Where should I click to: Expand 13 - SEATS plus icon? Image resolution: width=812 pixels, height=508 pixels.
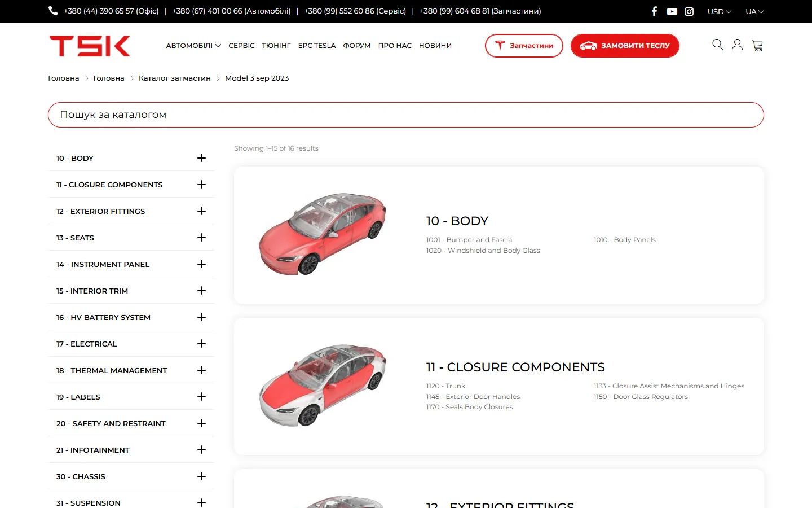(x=201, y=238)
